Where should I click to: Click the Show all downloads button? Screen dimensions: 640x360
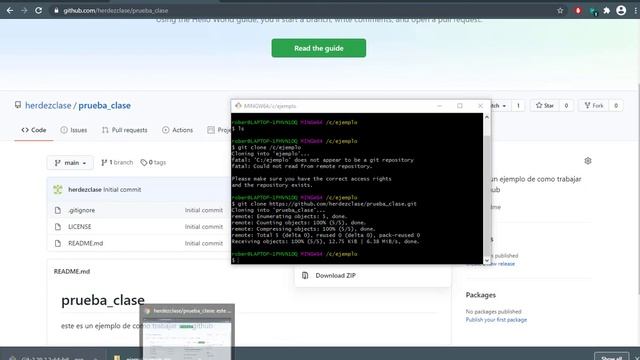[x=611, y=357]
